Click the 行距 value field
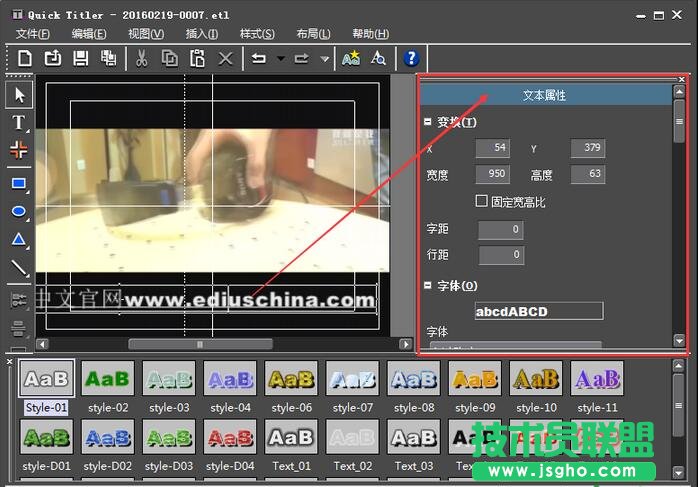The image size is (699, 487). [501, 255]
